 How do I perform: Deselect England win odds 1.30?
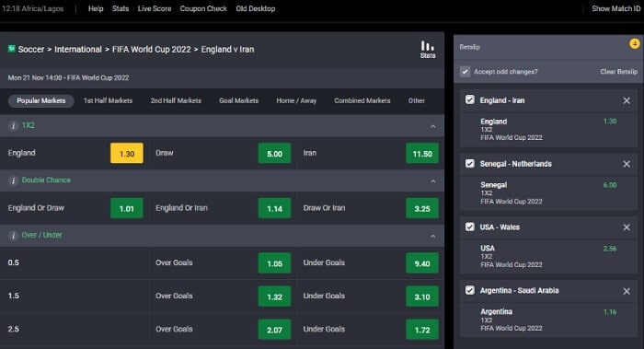point(127,154)
